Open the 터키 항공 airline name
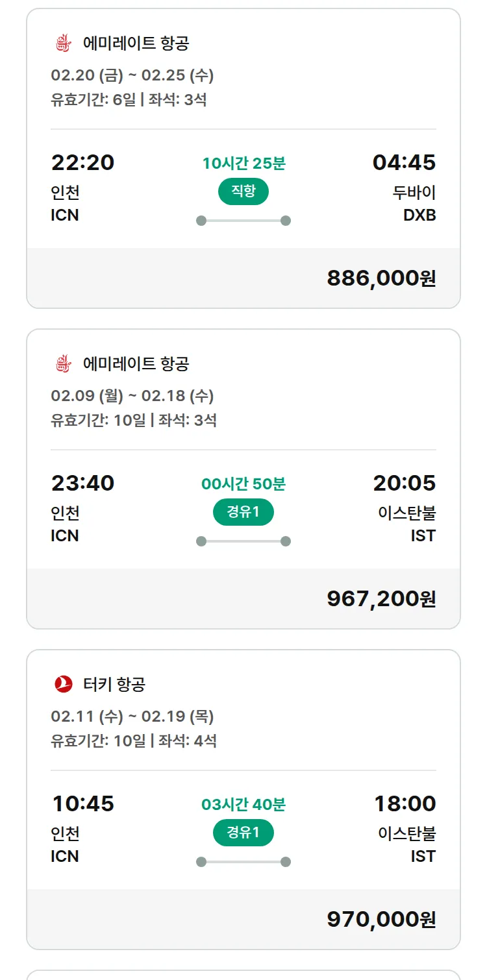 click(x=114, y=684)
